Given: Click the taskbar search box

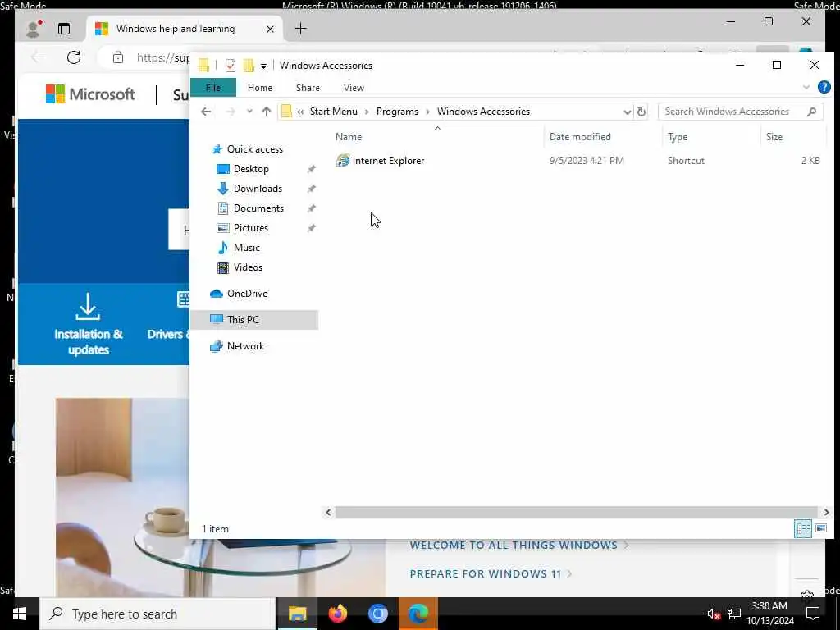Looking at the screenshot, I should pos(157,614).
